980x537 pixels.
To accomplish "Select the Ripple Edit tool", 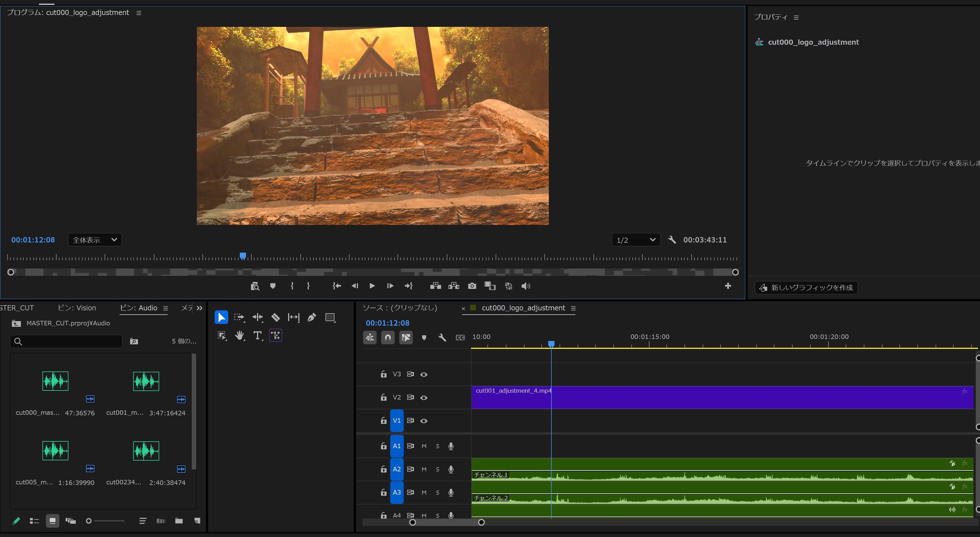I will pos(258,317).
